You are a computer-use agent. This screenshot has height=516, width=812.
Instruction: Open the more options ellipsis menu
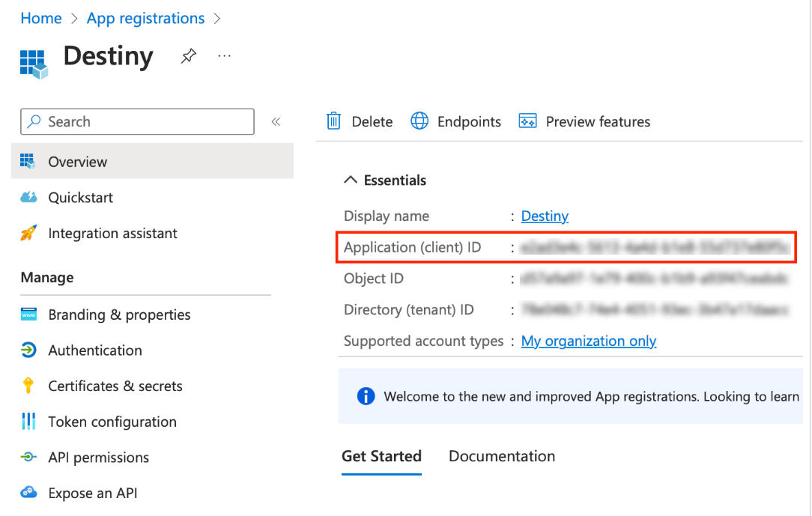coord(224,55)
